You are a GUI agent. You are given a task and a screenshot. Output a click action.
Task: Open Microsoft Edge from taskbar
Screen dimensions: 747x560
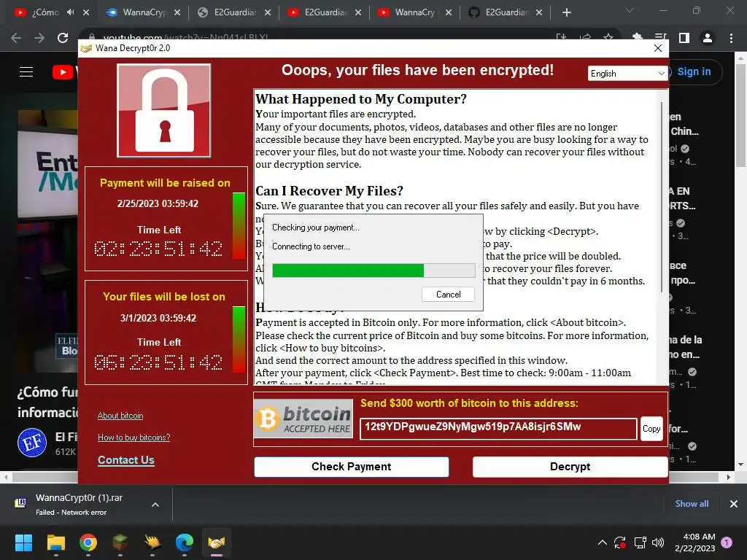pyautogui.click(x=185, y=542)
